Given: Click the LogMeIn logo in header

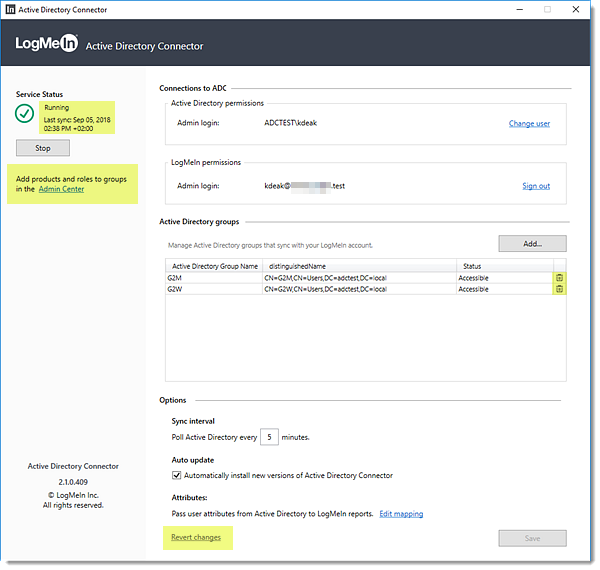Looking at the screenshot, I should click(47, 43).
